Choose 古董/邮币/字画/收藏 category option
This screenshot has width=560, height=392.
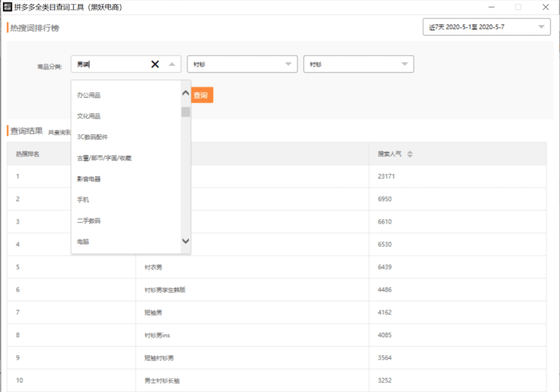pos(104,158)
